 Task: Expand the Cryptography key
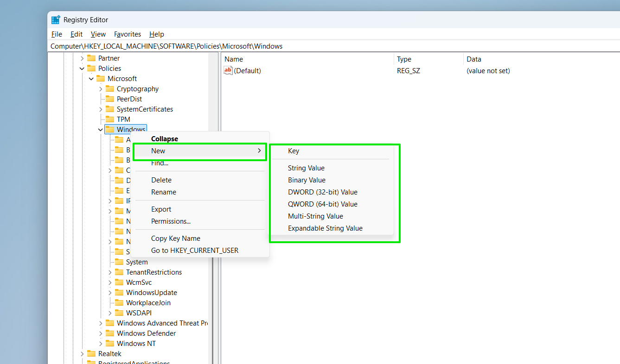click(101, 89)
